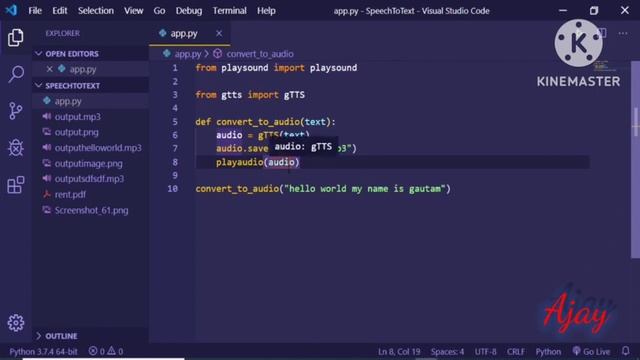640x360 pixels.
Task: Collapse the Open Editors section
Action: point(38,53)
